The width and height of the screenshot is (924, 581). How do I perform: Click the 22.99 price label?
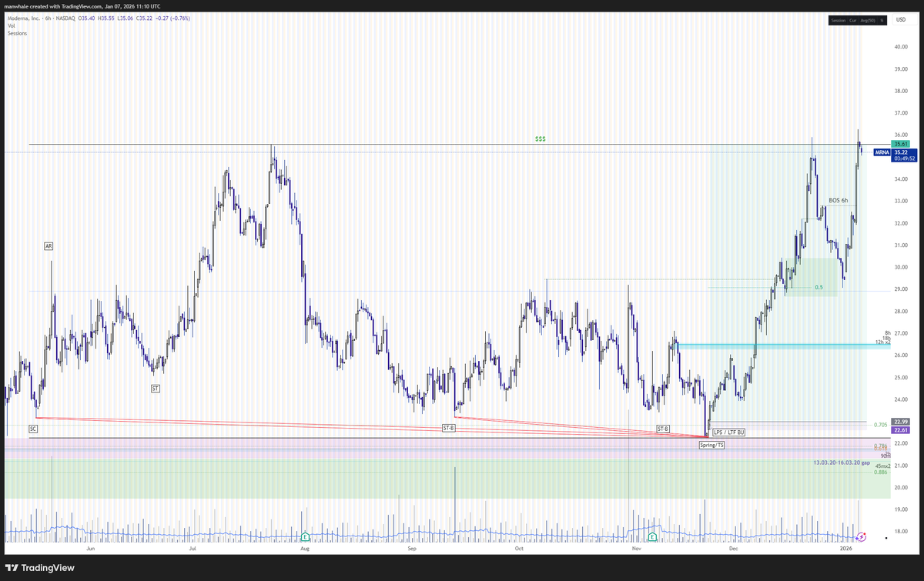click(x=900, y=422)
